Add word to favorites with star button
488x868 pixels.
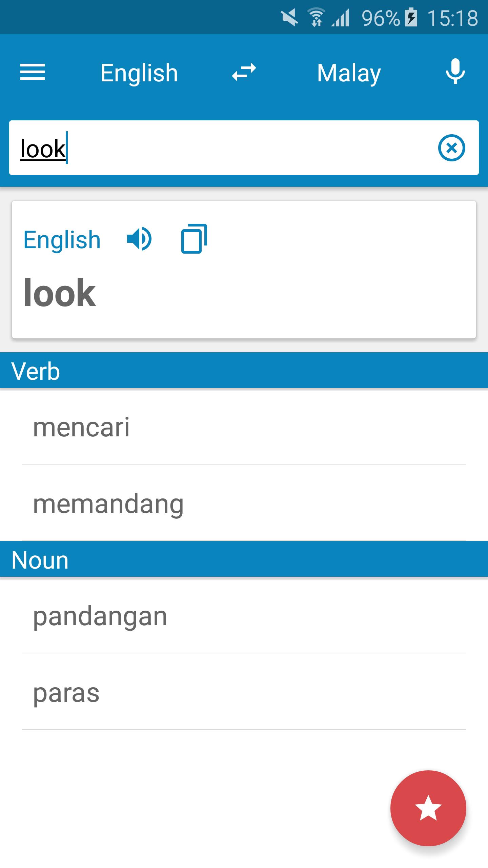pos(428,808)
